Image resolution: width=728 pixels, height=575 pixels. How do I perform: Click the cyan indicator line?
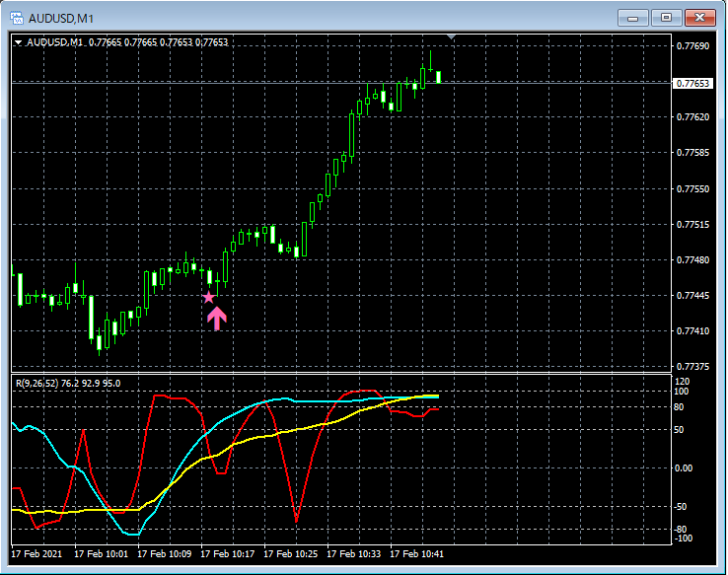[131, 534]
